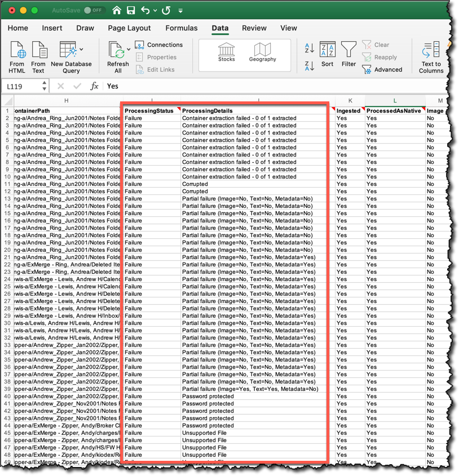Open the Insert ribbon tab

52,28
